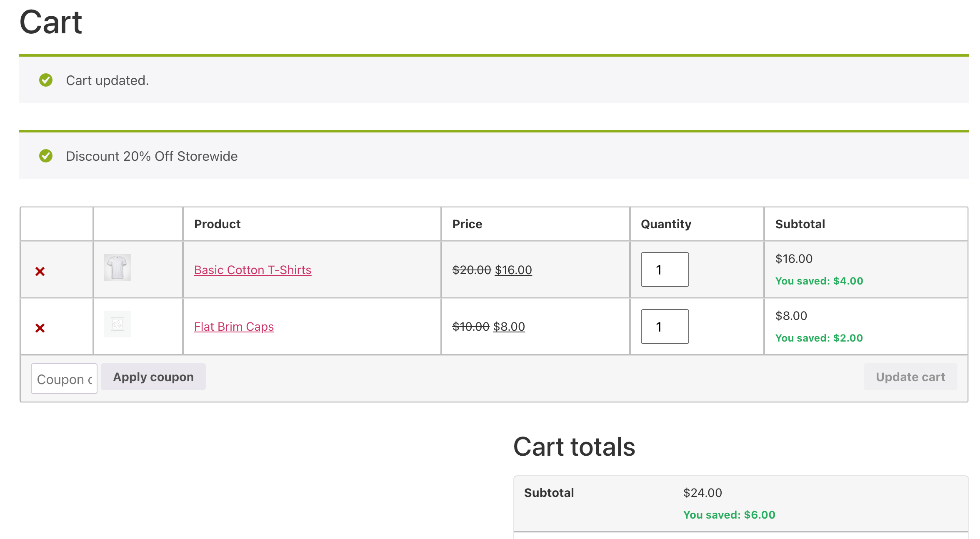Open the white T-shirt product thumbnail
Screen dimensions: 980x539
click(117, 267)
